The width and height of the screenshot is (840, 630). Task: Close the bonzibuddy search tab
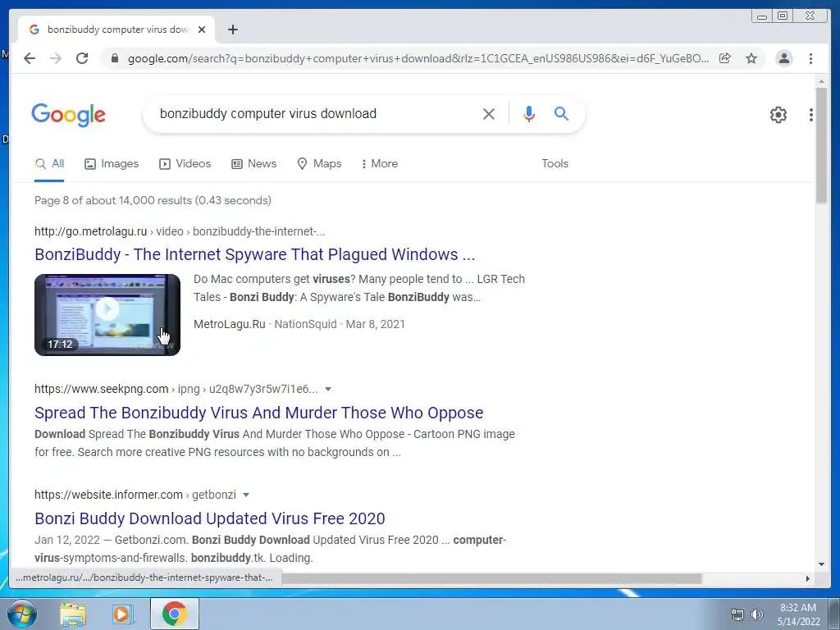pos(202,30)
